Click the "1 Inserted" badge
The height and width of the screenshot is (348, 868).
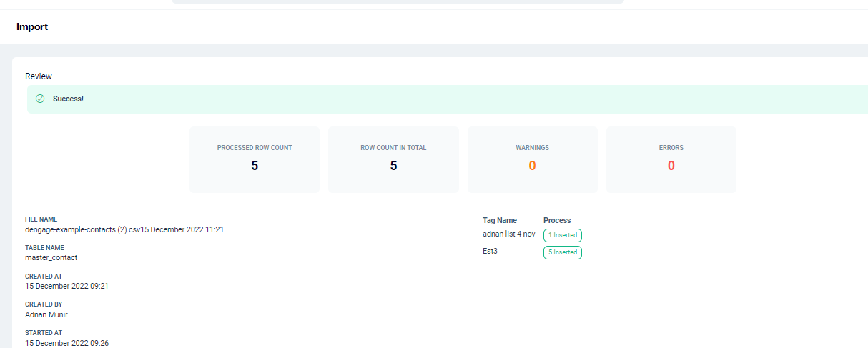coord(562,235)
